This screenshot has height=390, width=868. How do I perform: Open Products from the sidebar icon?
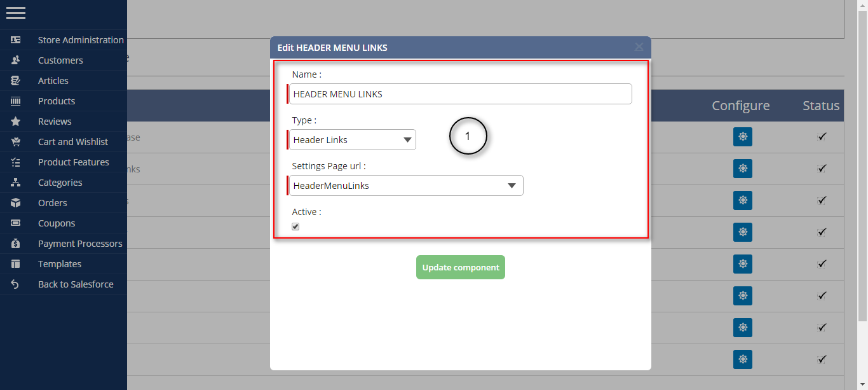coord(16,101)
